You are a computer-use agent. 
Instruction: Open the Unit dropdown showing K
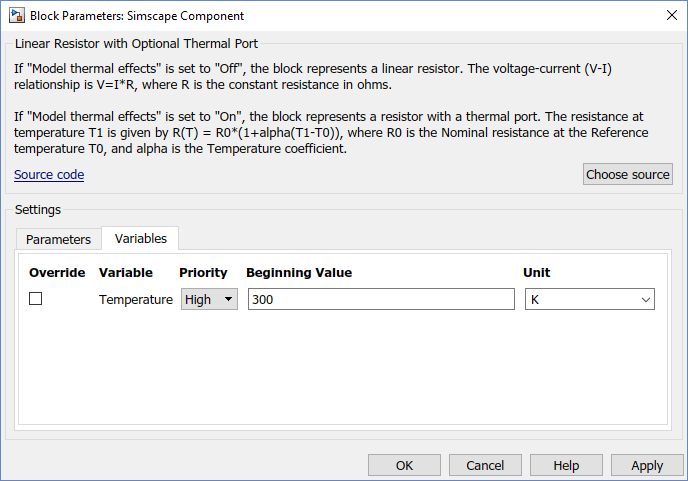[589, 299]
